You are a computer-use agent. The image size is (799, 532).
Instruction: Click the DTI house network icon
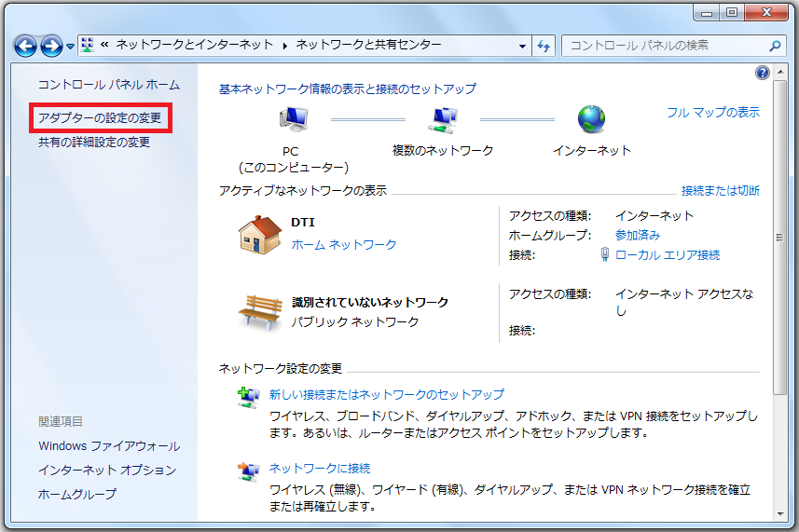point(260,235)
